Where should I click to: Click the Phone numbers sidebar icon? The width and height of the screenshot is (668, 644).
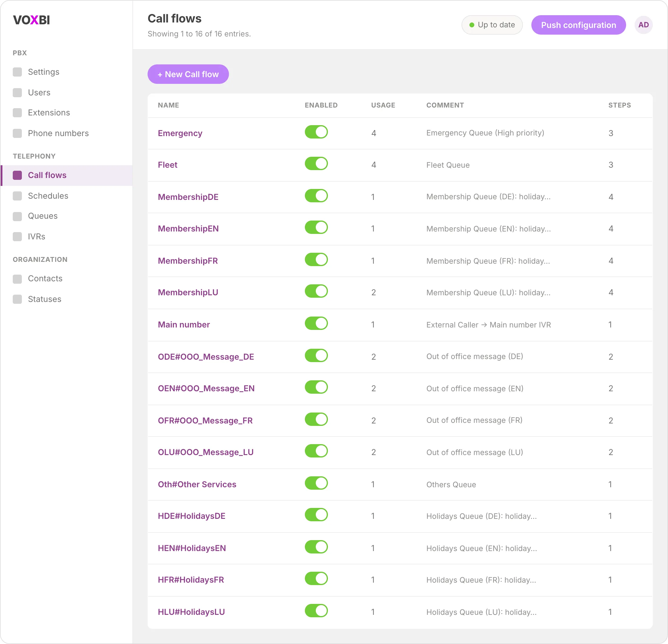17,133
